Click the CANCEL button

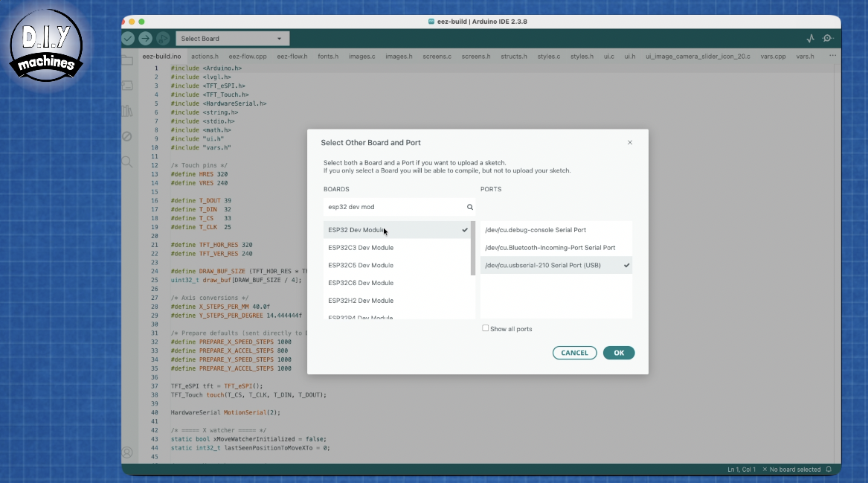pos(575,353)
